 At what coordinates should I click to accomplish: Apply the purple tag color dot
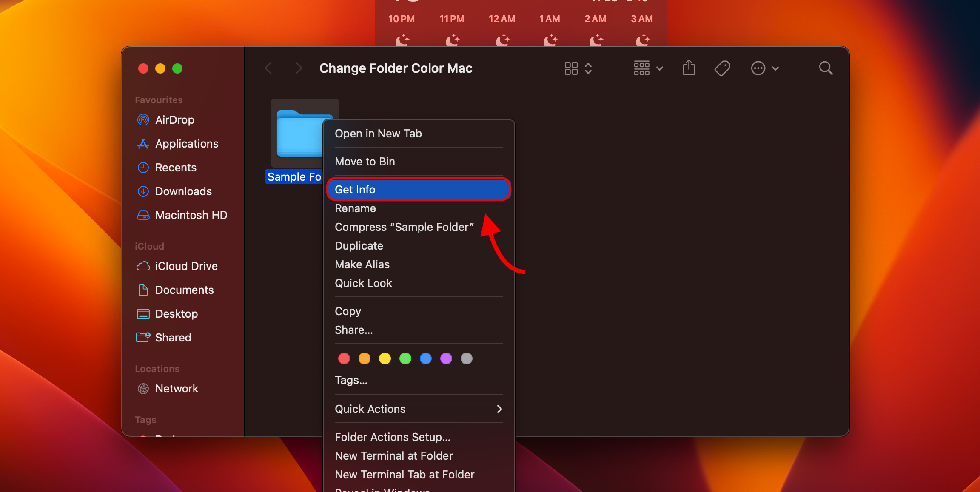coord(446,359)
